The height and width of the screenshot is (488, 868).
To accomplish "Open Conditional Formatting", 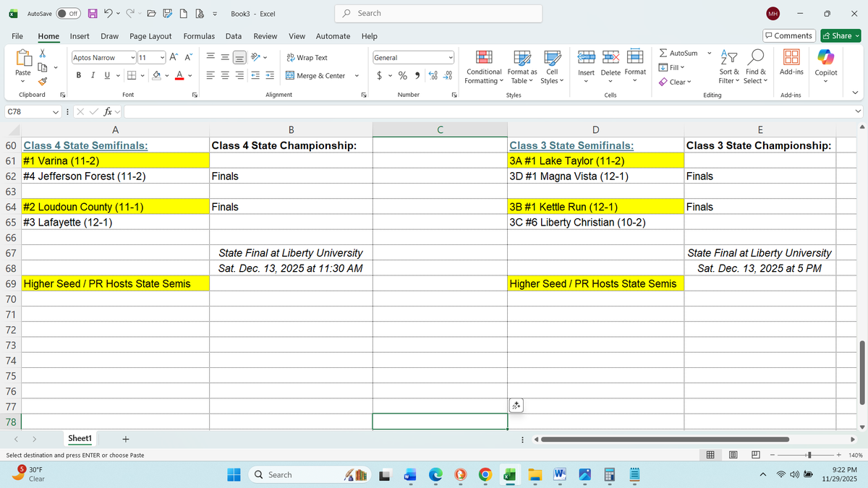I will click(x=484, y=67).
